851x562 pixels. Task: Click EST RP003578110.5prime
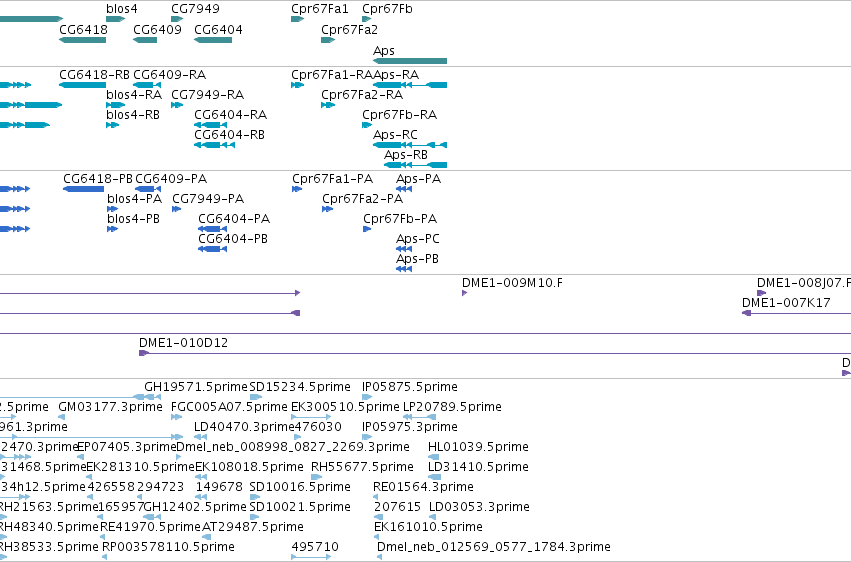168,547
